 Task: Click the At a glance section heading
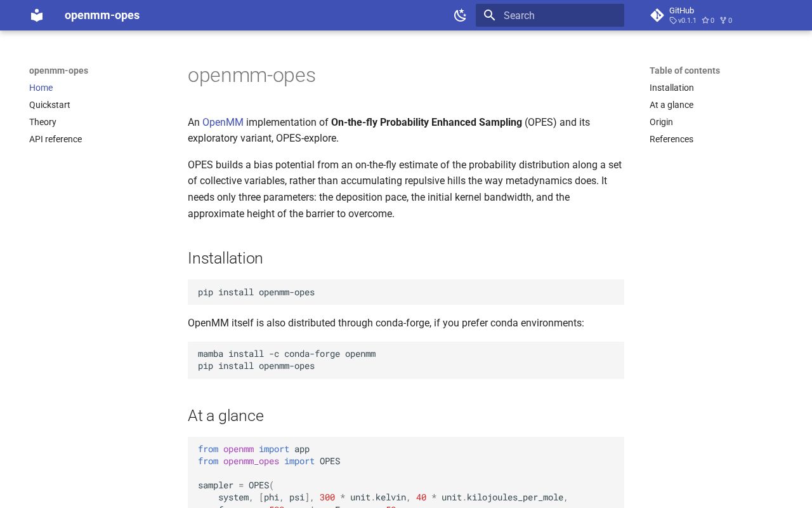tap(225, 415)
